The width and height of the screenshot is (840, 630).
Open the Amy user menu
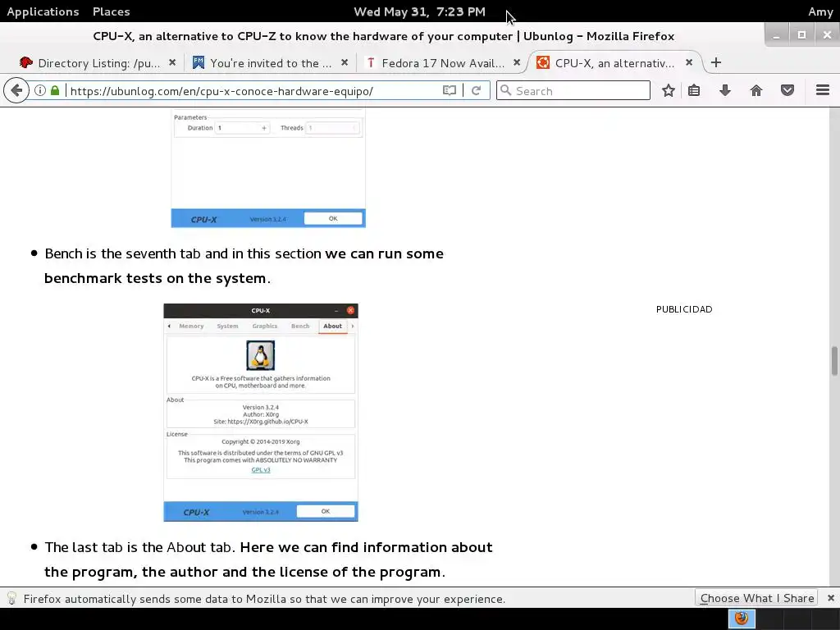[x=820, y=11]
